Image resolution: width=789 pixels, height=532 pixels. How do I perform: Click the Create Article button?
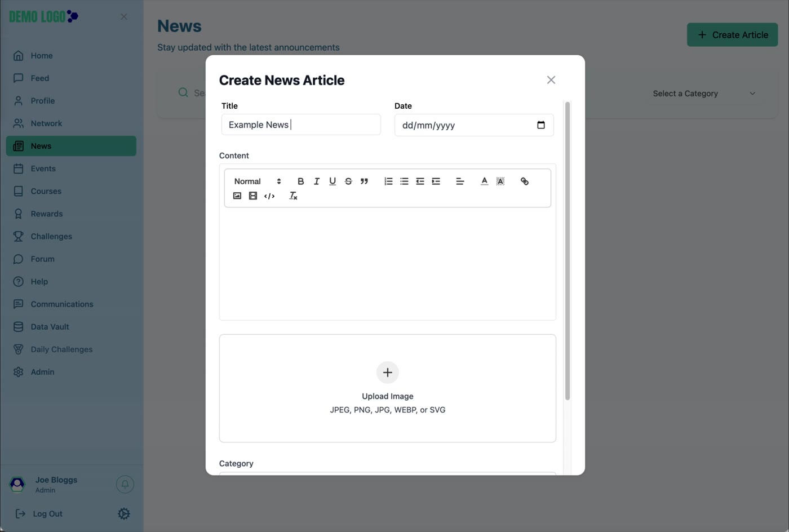pyautogui.click(x=732, y=35)
